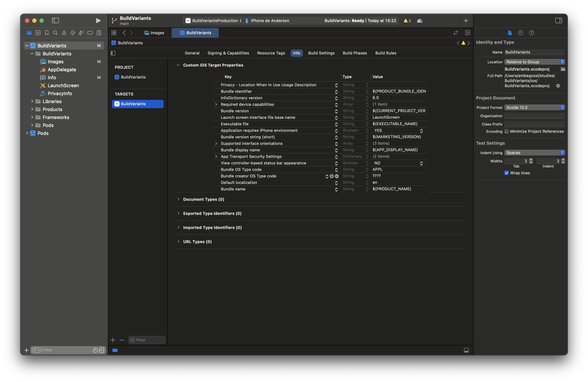This screenshot has width=588, height=382.
Task: Open the Breakpoint navigator icon
Action: 90,33
